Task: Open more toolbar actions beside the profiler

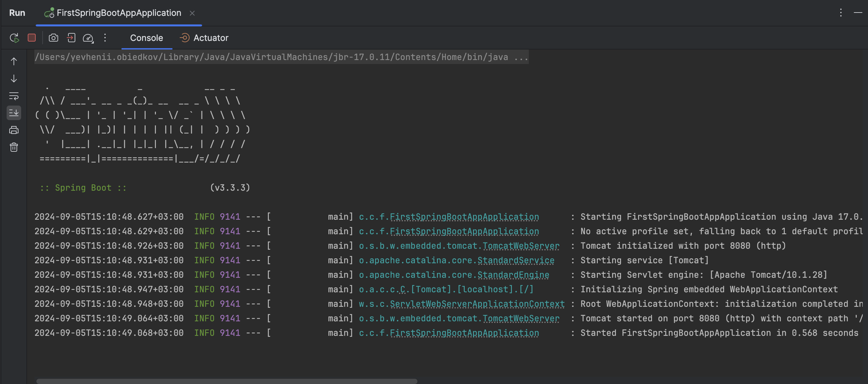Action: point(105,38)
